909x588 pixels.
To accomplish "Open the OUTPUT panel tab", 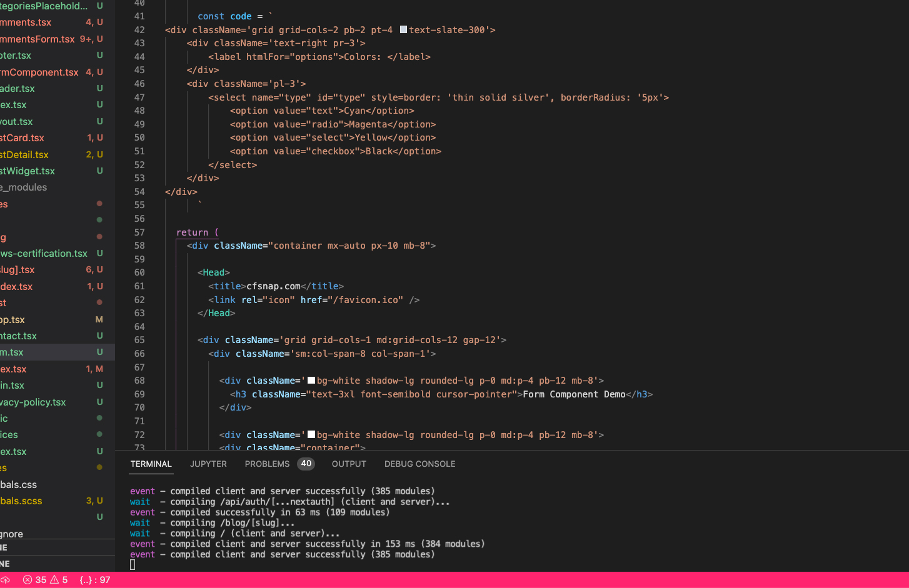I will tap(349, 464).
